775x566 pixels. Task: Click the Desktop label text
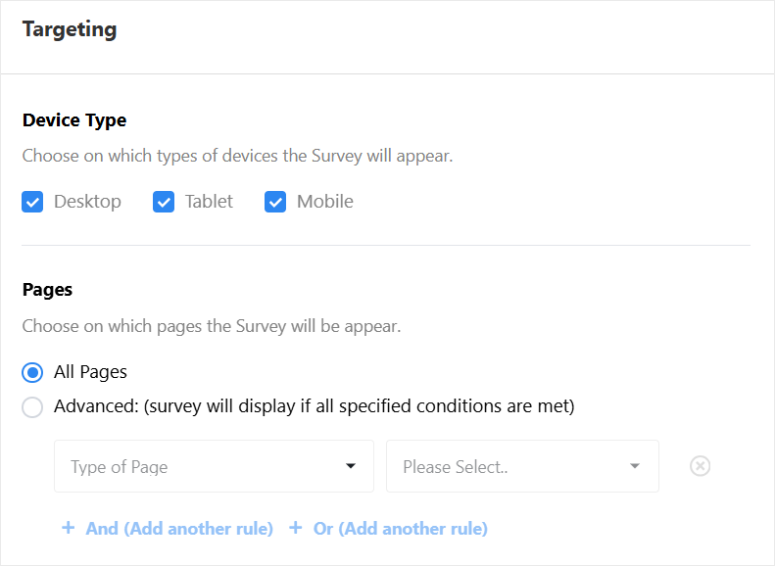coord(87,202)
